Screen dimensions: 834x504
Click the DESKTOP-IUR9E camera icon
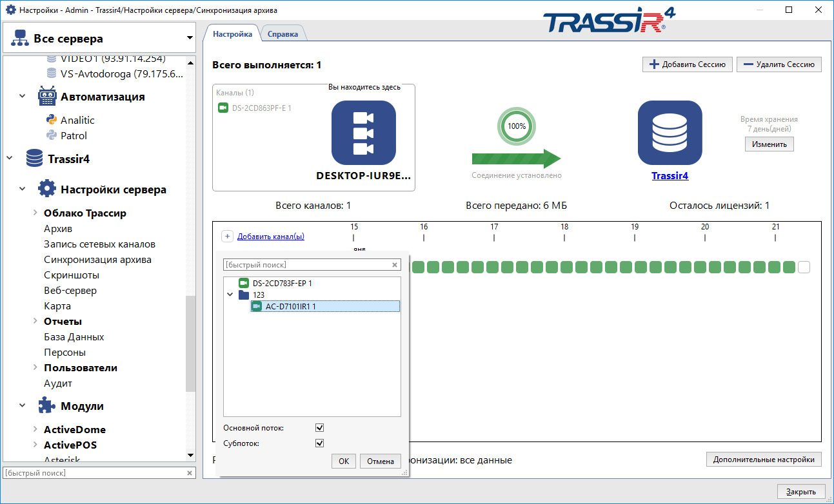coord(362,132)
